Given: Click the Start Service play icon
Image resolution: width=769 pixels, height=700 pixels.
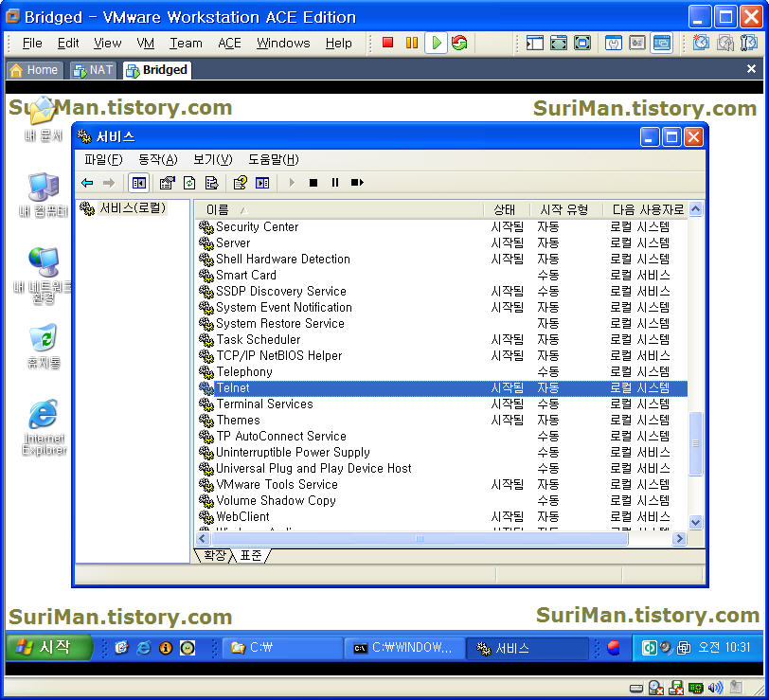Looking at the screenshot, I should [x=292, y=183].
